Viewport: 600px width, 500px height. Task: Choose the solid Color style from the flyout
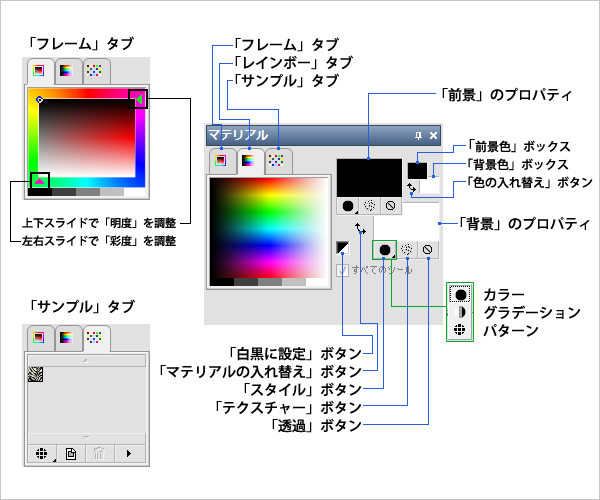[460, 295]
